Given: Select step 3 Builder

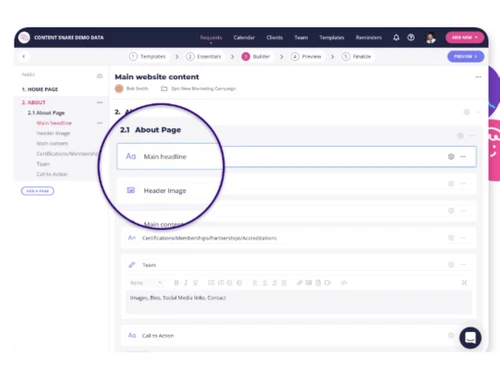Looking at the screenshot, I should pos(256,57).
